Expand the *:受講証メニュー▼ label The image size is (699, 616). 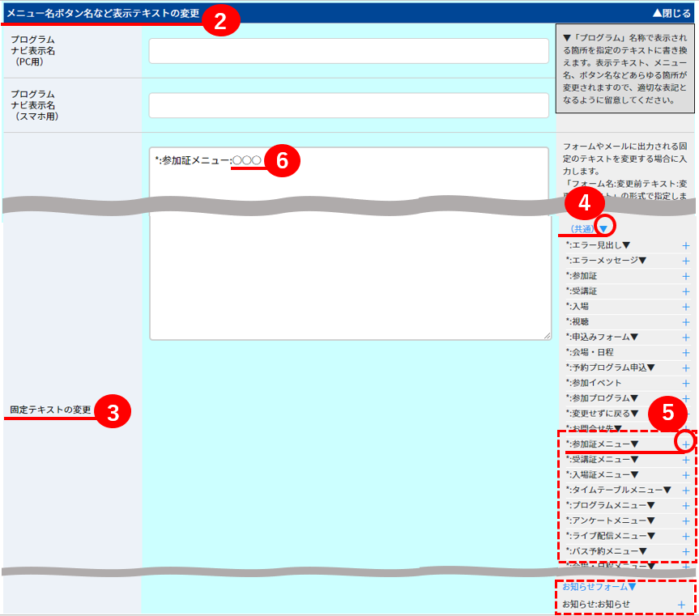(602, 459)
